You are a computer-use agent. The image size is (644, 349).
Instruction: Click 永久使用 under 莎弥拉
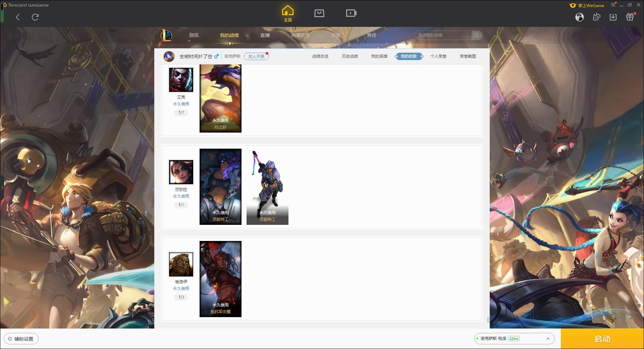[181, 196]
